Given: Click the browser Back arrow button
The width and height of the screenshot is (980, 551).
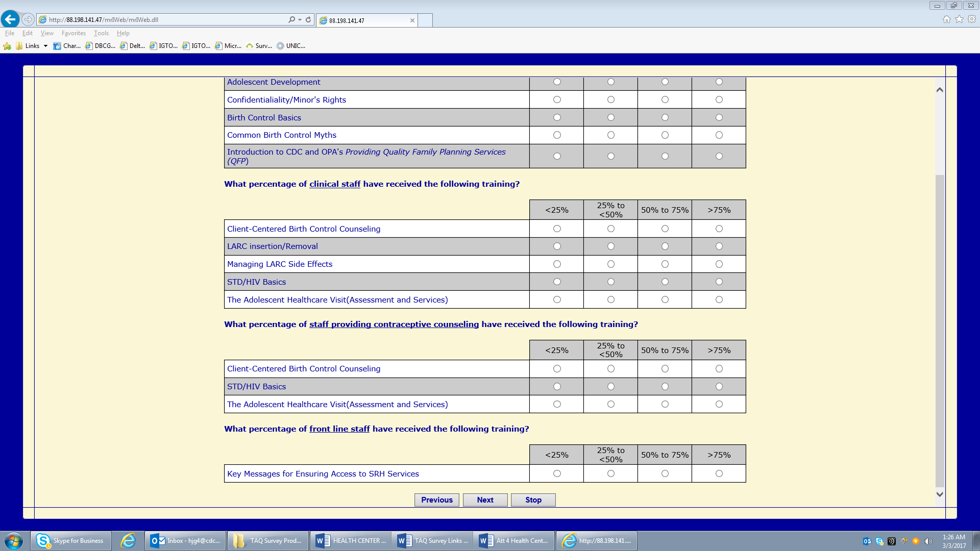Looking at the screenshot, I should (10, 19).
